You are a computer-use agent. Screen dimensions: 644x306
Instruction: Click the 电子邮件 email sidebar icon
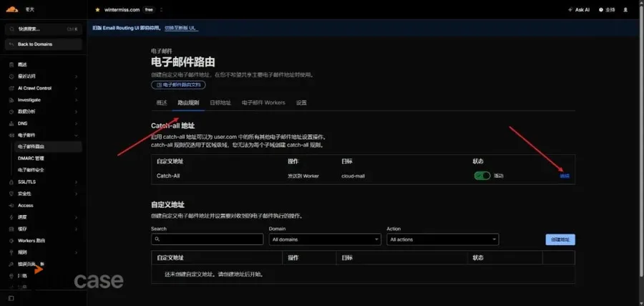pyautogui.click(x=11, y=135)
